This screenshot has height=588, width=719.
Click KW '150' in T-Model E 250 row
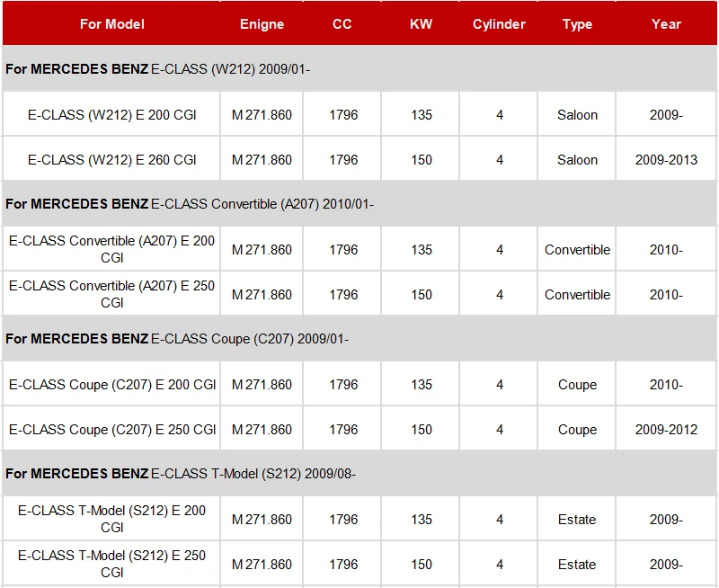(x=422, y=564)
